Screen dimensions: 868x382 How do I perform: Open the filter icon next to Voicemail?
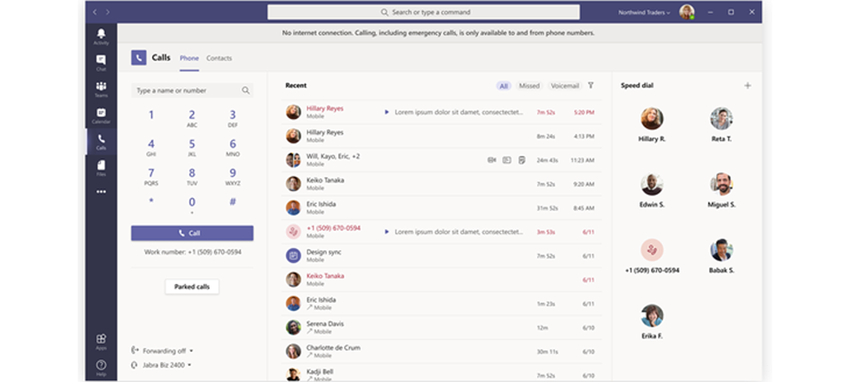(x=591, y=86)
